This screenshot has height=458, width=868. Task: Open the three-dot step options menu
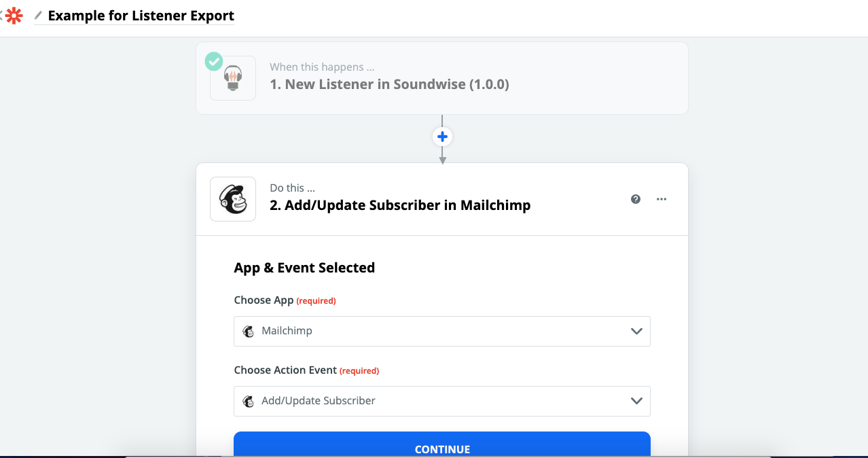(x=662, y=199)
